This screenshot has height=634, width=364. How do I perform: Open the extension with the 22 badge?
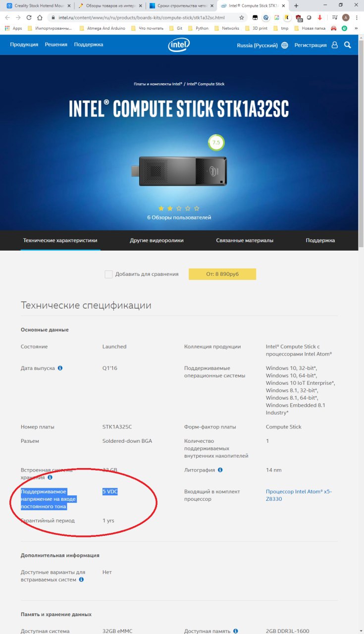point(299,17)
